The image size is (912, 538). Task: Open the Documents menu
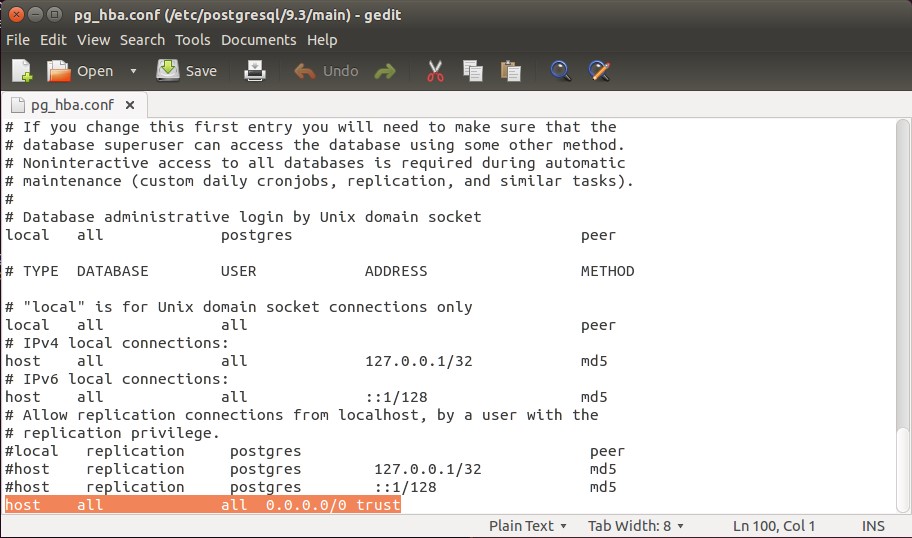pos(259,40)
